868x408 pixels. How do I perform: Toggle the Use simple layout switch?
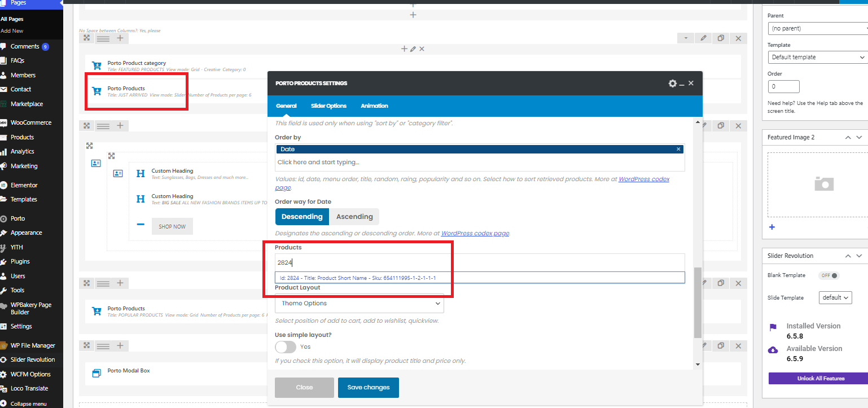(x=286, y=347)
